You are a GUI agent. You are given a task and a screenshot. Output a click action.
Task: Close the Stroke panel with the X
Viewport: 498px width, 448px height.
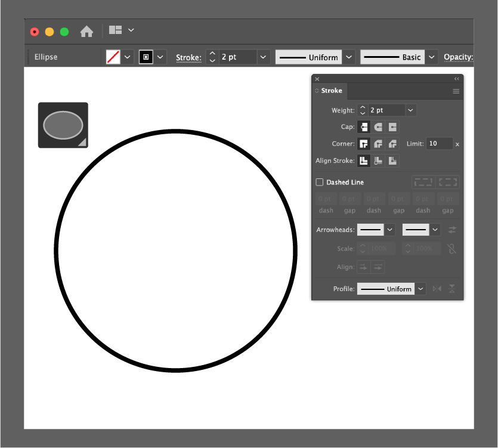317,79
